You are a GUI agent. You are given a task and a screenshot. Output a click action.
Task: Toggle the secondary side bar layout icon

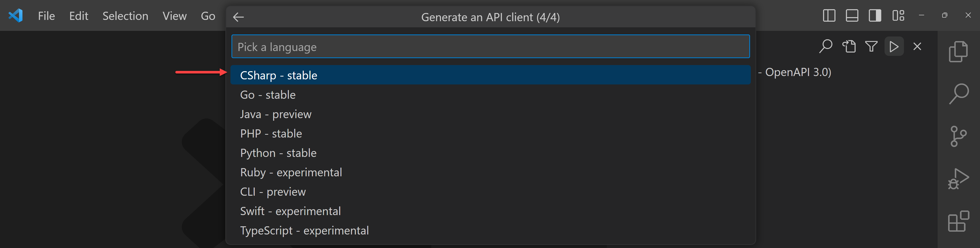pyautogui.click(x=875, y=16)
